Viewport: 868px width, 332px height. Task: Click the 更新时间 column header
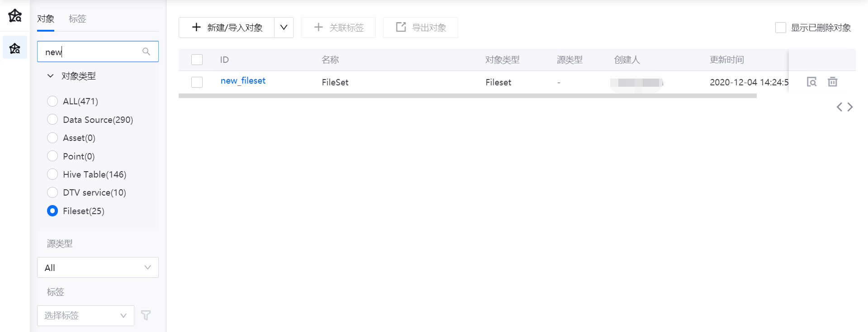(x=726, y=60)
